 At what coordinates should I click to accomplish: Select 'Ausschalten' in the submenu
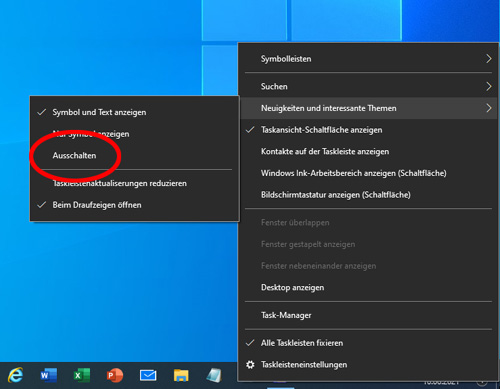[135, 156]
